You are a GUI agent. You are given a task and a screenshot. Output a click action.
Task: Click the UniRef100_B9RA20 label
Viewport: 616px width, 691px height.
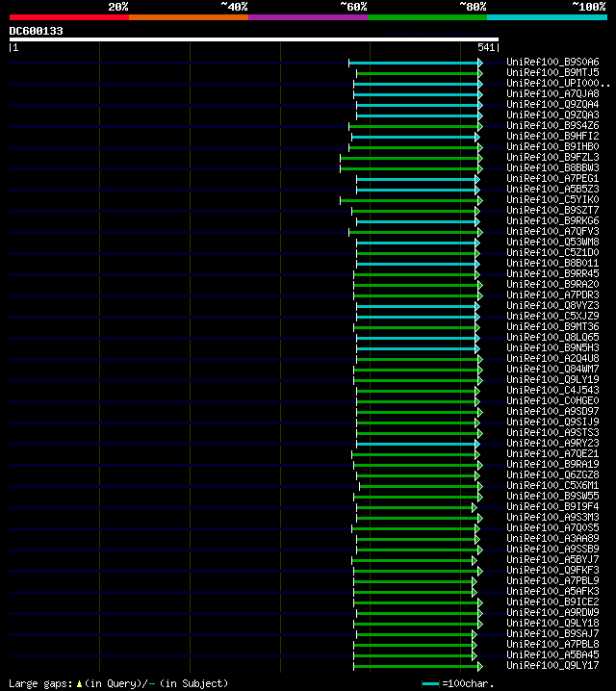coord(552,284)
